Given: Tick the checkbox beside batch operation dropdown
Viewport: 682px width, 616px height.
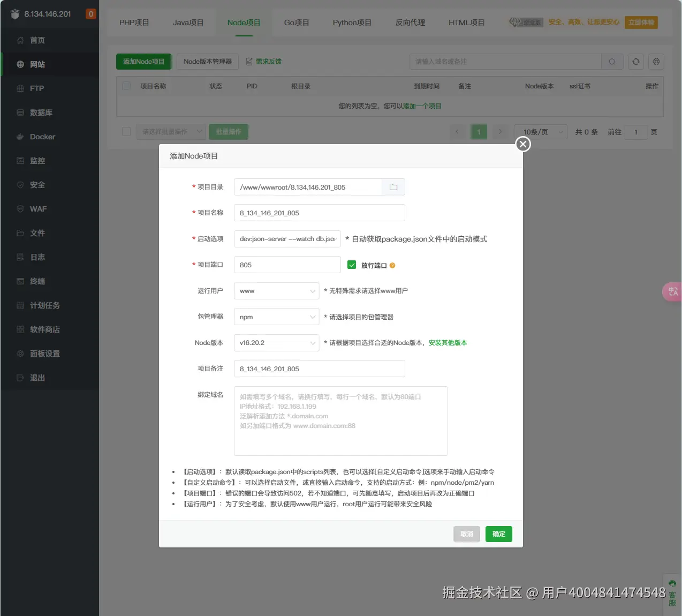Looking at the screenshot, I should pyautogui.click(x=126, y=131).
